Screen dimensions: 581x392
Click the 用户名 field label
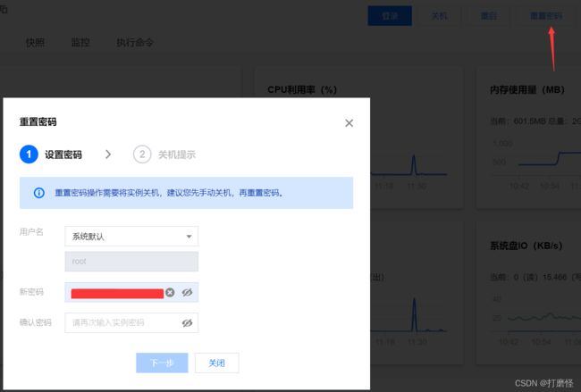point(31,232)
